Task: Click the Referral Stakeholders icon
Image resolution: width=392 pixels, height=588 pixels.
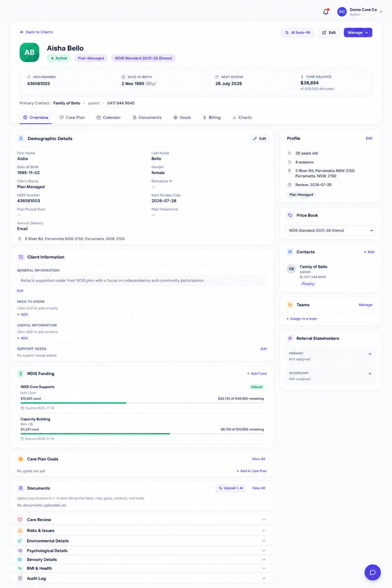Action: tap(290, 338)
